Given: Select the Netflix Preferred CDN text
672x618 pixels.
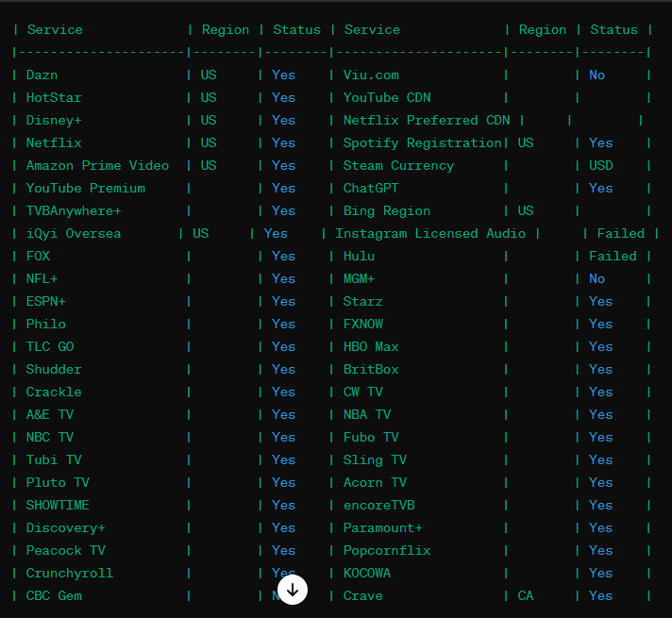Looking at the screenshot, I should point(427,121).
